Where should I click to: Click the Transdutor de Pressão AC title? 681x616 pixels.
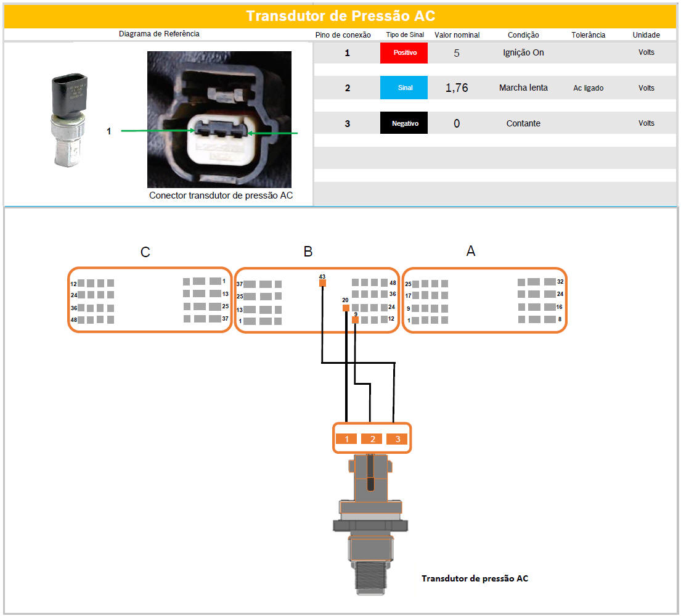click(x=340, y=16)
